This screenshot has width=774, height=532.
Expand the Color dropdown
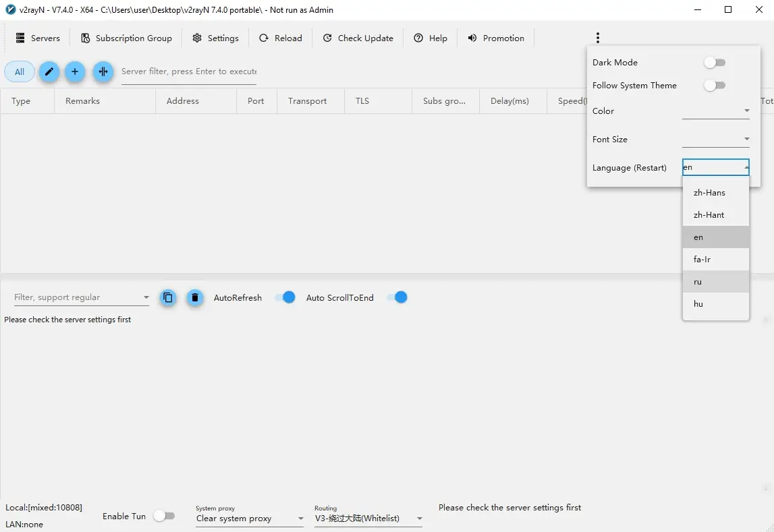pyautogui.click(x=715, y=111)
